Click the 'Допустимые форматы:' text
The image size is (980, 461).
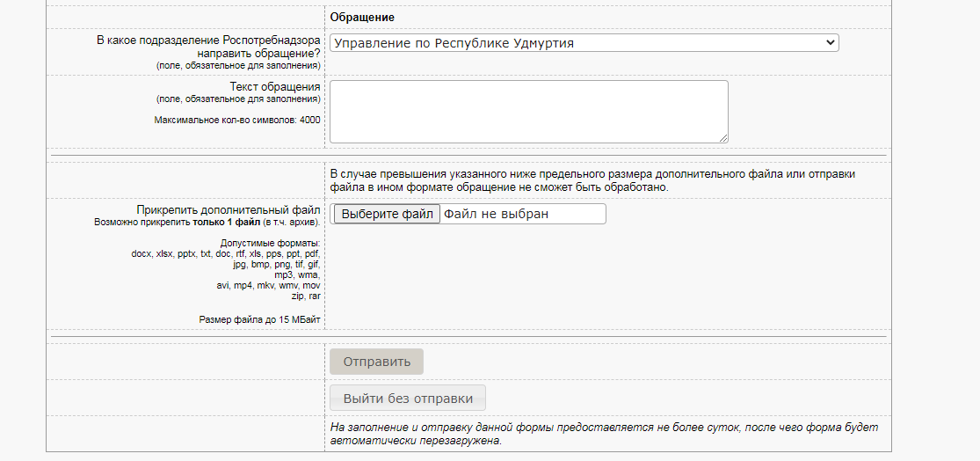[x=271, y=244]
